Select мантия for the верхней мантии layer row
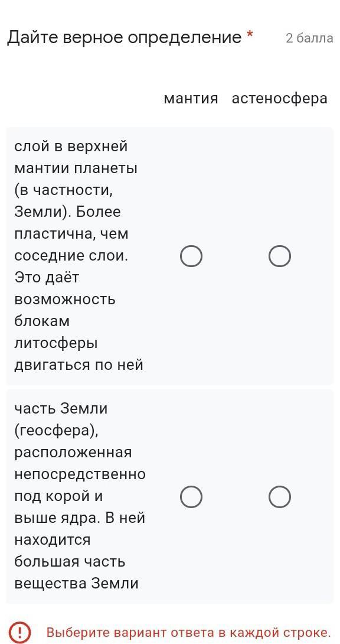Image resolution: width=340 pixels, height=644 pixels. 191,256
